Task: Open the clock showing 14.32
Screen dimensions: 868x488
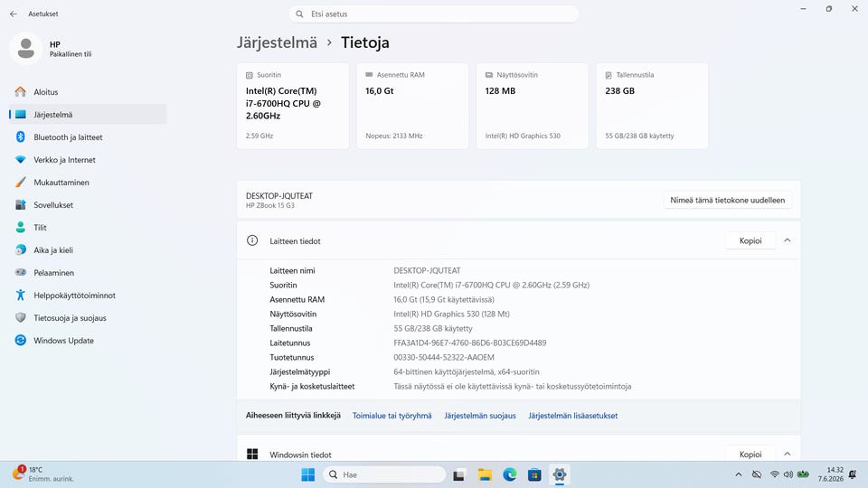Action: click(831, 474)
